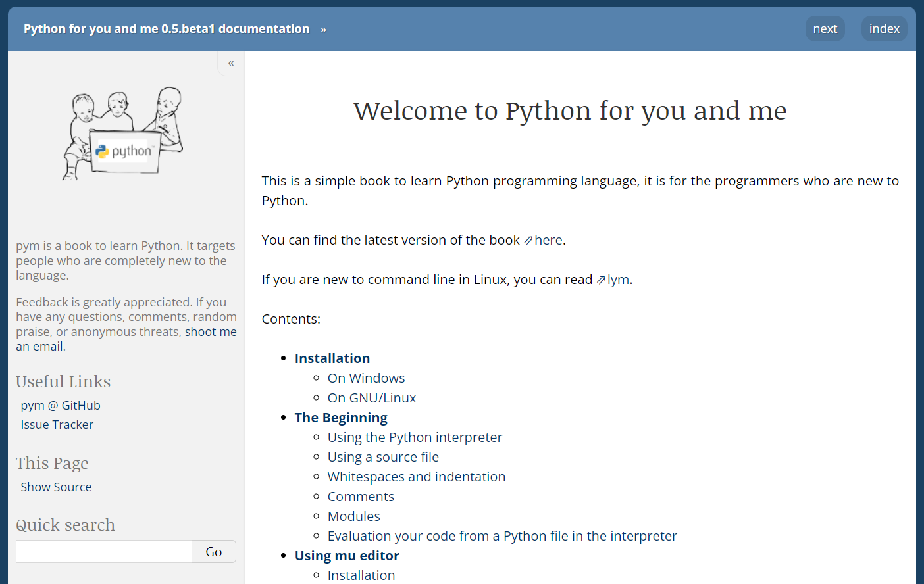Screen dimensions: 924x584
Task: Open 'Whitespaces and indentation' section
Action: [417, 477]
